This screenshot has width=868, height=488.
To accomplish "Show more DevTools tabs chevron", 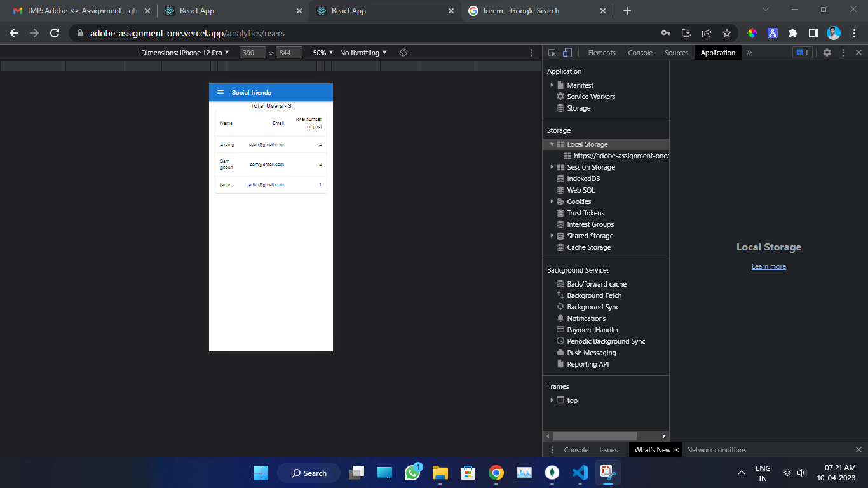I will coord(749,53).
